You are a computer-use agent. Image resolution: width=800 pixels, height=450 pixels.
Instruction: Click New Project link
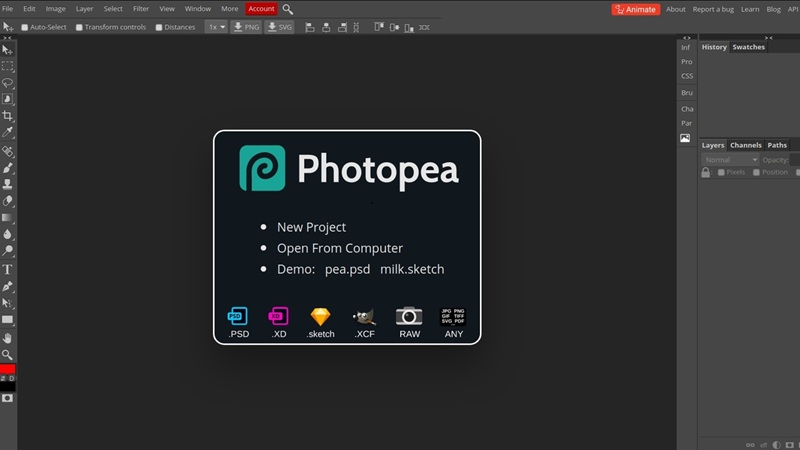click(x=311, y=227)
